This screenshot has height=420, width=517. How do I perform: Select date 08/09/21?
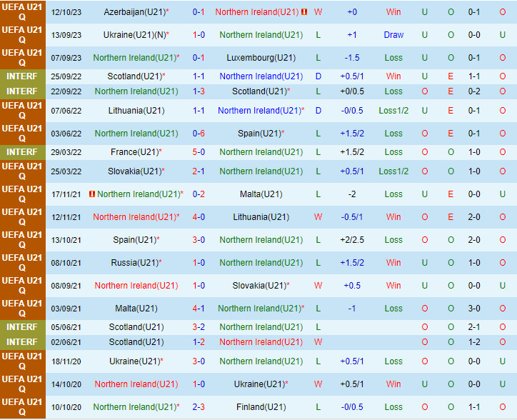pos(66,286)
